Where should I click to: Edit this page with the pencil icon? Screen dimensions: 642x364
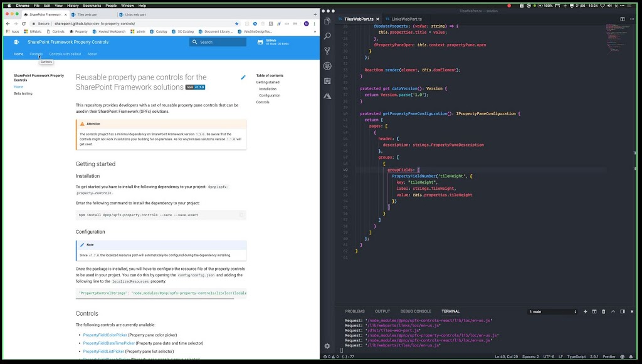tap(243, 77)
